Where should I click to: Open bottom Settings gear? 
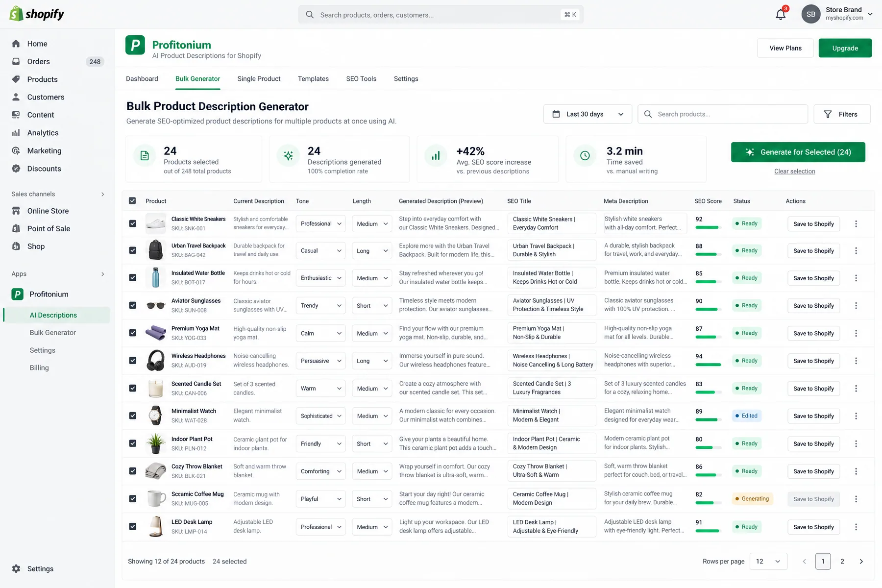pos(16,568)
